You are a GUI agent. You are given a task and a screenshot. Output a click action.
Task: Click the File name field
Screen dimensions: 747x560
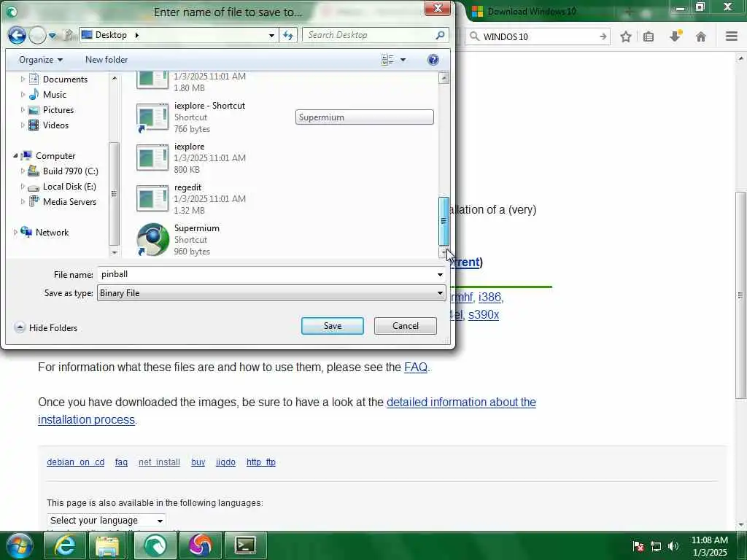point(266,274)
